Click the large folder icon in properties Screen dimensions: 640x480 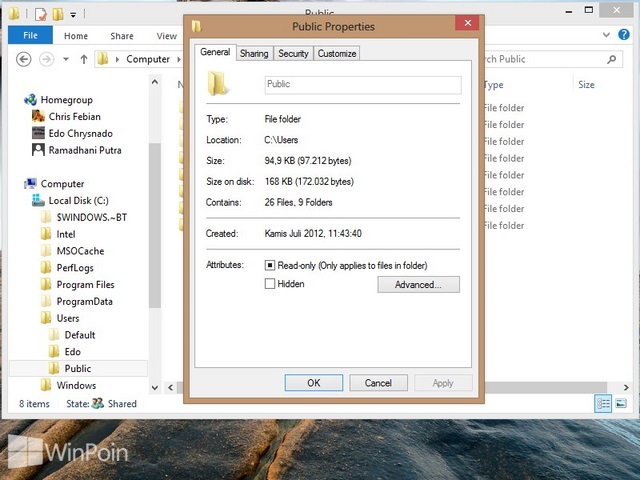[218, 83]
